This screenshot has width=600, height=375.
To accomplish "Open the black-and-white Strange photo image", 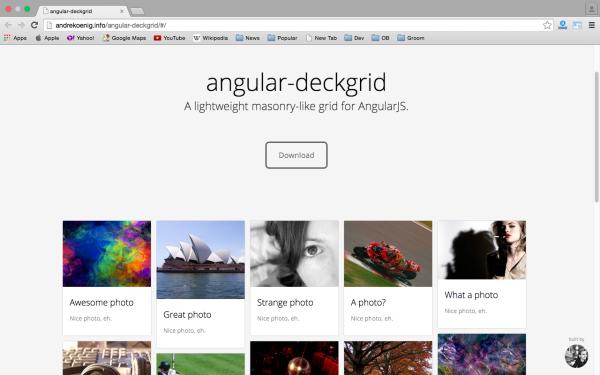I will click(294, 254).
